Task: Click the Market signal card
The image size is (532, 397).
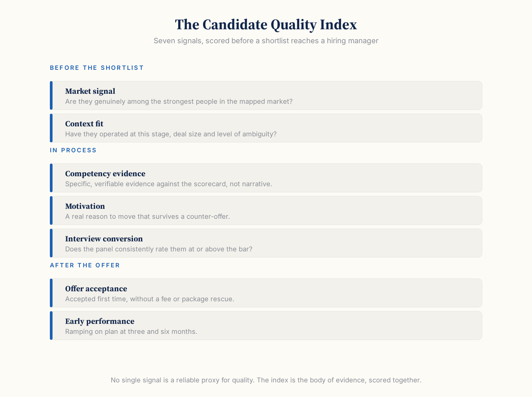Action: [x=266, y=95]
